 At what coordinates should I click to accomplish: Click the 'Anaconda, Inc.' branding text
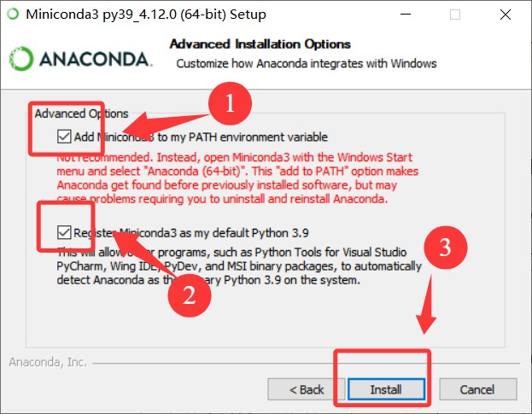[48, 362]
